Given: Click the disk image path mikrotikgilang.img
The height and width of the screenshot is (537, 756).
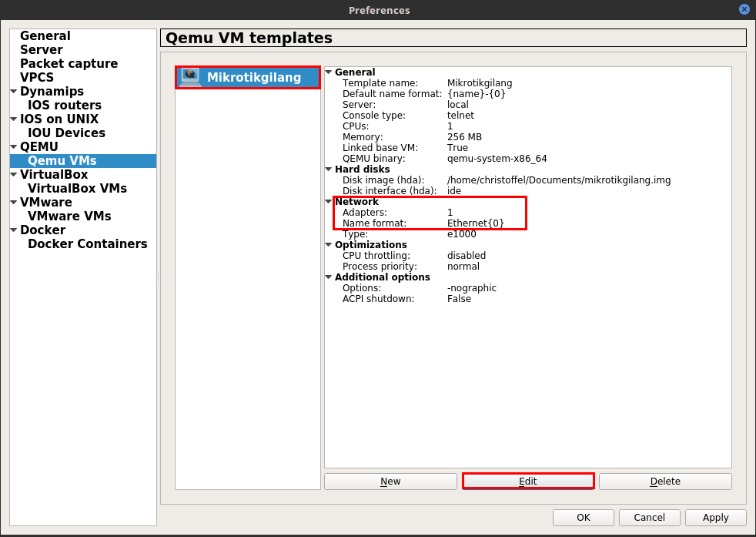Looking at the screenshot, I should (559, 180).
